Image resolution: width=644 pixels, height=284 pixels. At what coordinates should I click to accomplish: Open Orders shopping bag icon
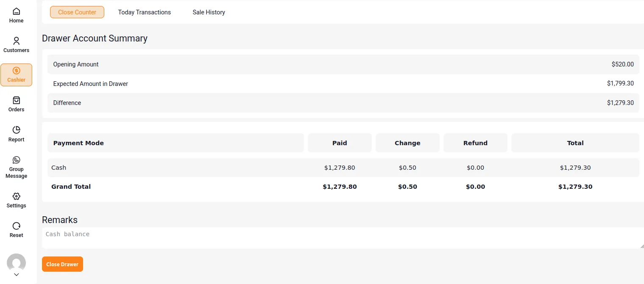[x=16, y=100]
